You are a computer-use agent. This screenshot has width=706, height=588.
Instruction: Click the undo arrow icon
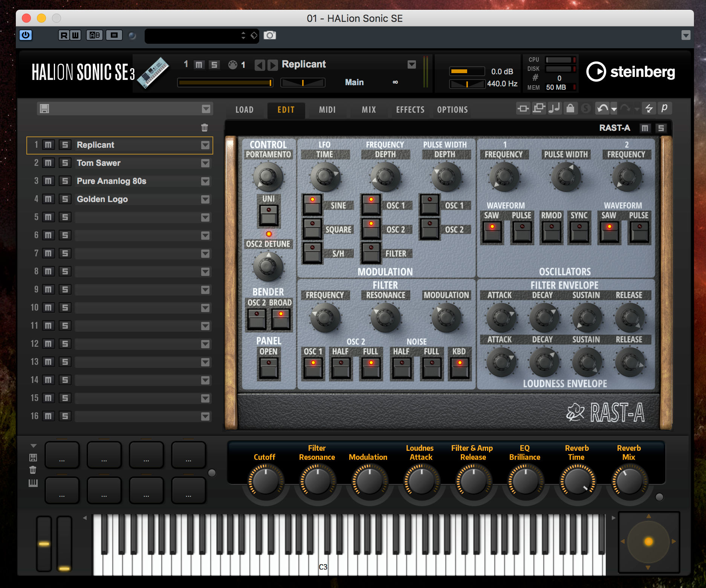coord(602,109)
